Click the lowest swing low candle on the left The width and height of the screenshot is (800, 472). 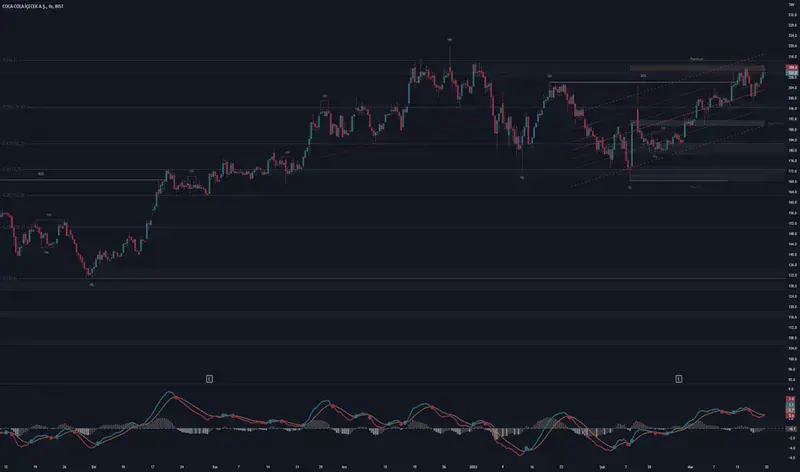tap(91, 275)
